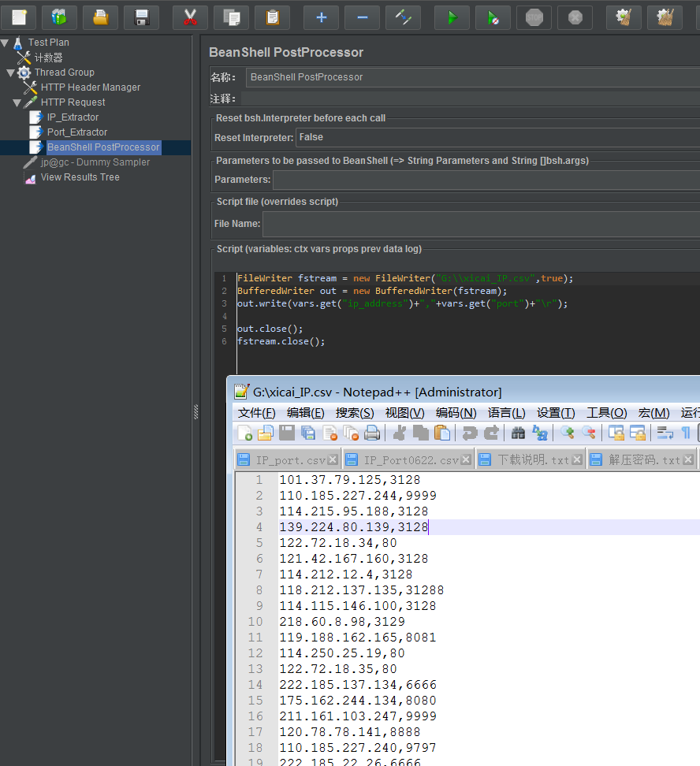Click Notepad++ New file icon
The height and width of the screenshot is (766, 700).
point(244,433)
